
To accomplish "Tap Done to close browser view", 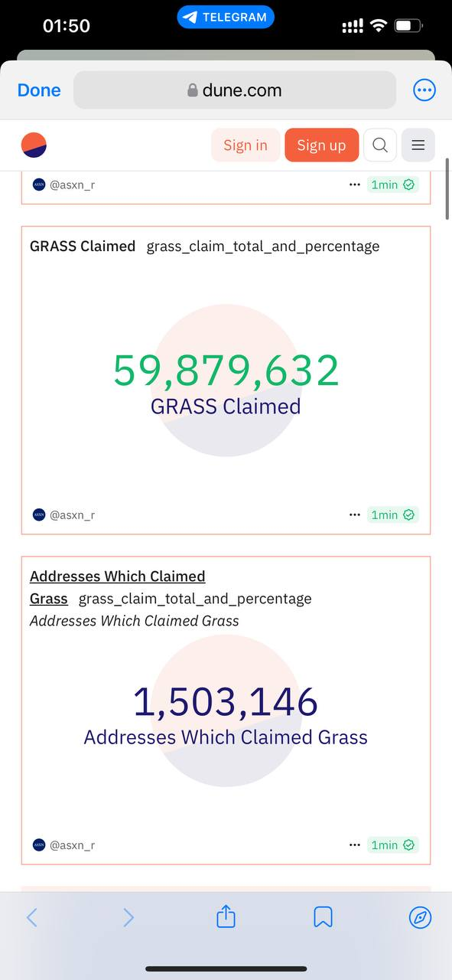I will pos(39,90).
